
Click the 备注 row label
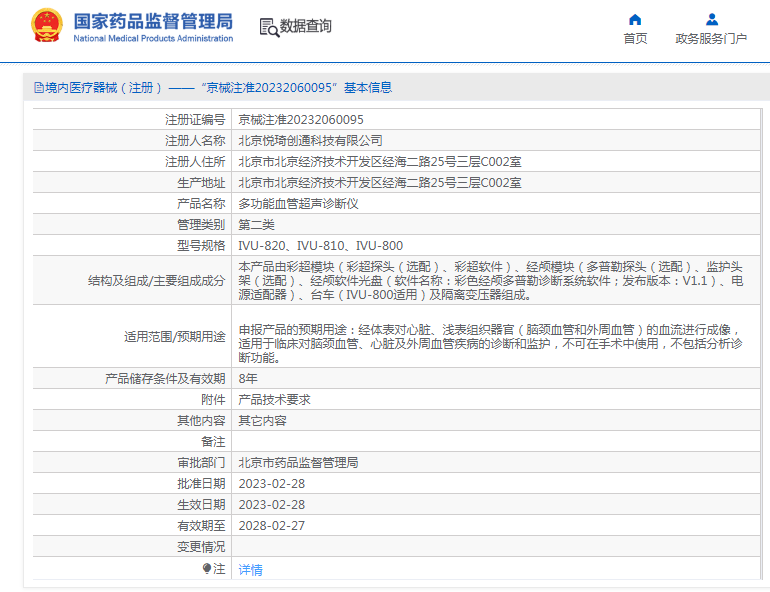click(213, 442)
